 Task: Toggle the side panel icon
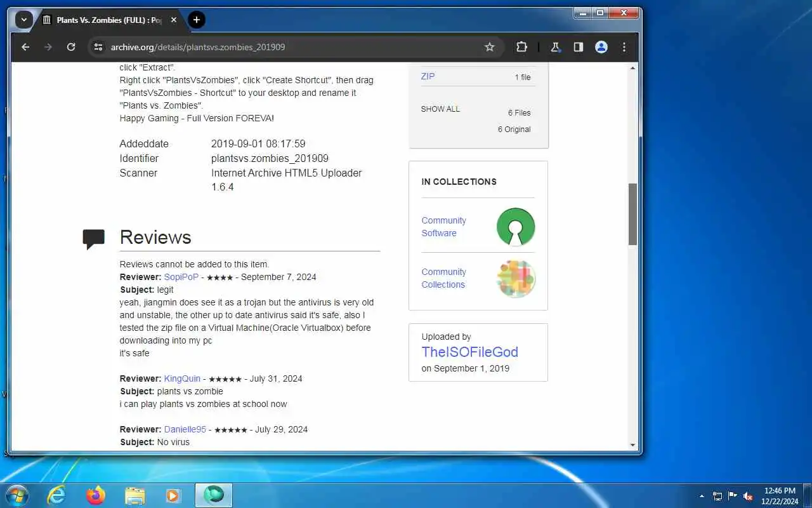click(579, 47)
